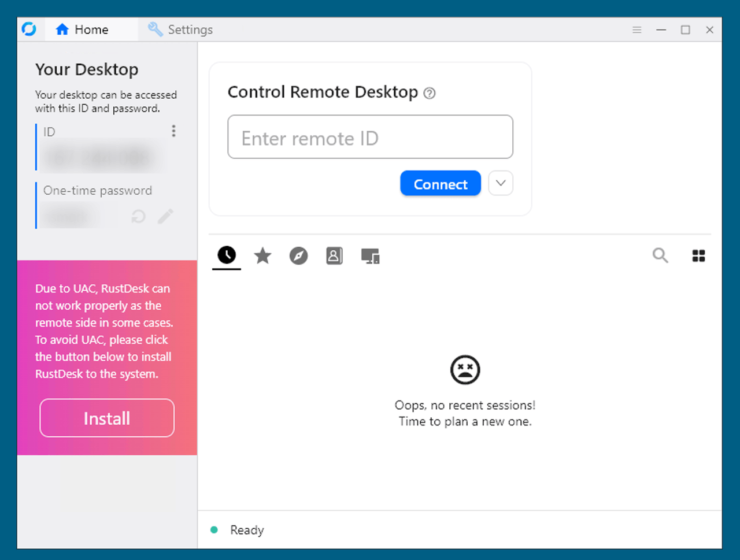This screenshot has width=740, height=560.
Task: Focus the Enter remote ID field
Action: click(x=370, y=137)
